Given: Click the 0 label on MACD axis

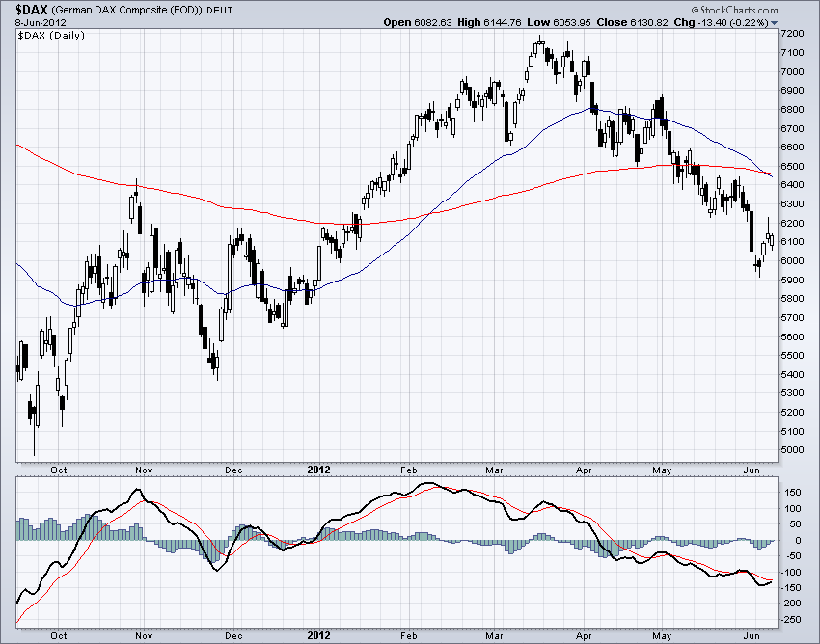Looking at the screenshot, I should [798, 541].
